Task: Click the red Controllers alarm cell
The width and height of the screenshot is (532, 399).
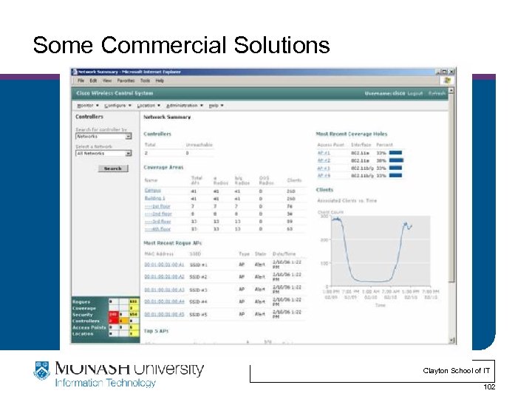Action: [x=113, y=321]
